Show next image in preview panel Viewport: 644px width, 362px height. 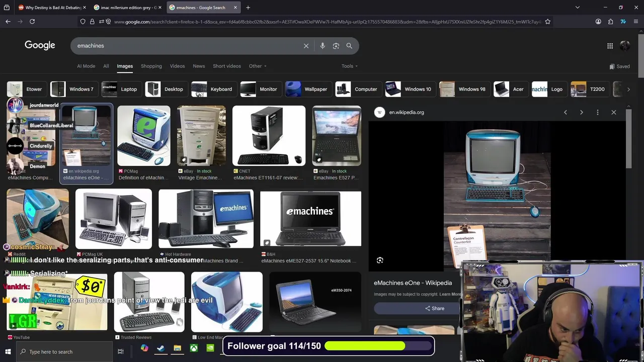[582, 112]
